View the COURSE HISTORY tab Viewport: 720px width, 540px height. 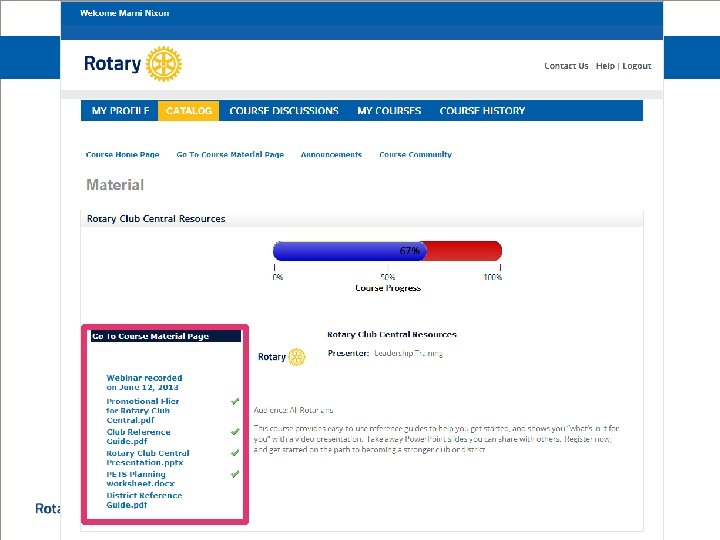click(482, 111)
